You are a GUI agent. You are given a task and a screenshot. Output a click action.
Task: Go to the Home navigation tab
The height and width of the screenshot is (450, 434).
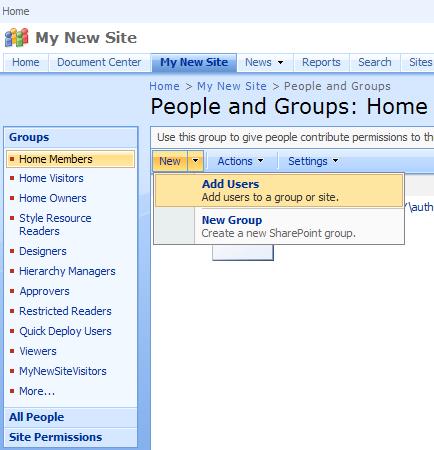tap(26, 62)
